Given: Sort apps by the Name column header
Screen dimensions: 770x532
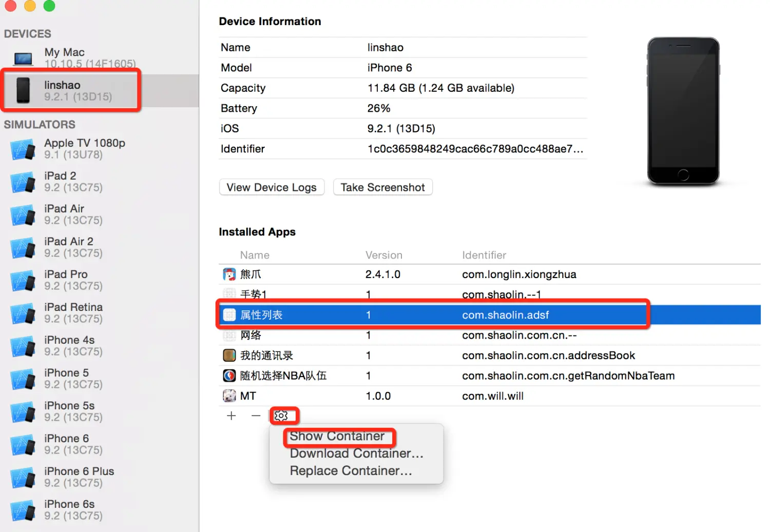Looking at the screenshot, I should click(255, 255).
